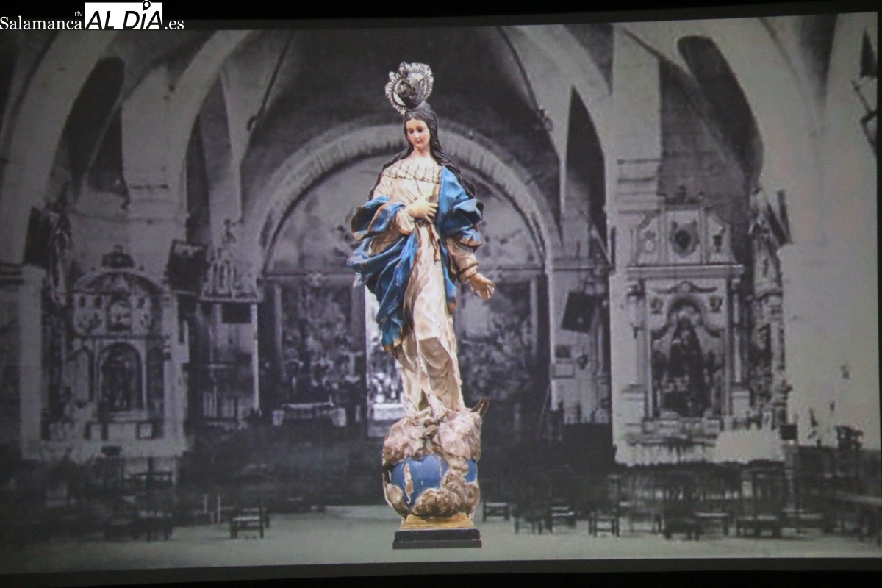Screen dimensions: 882x588
Task: Click the face of the Virgin statue
Action: (417, 133)
